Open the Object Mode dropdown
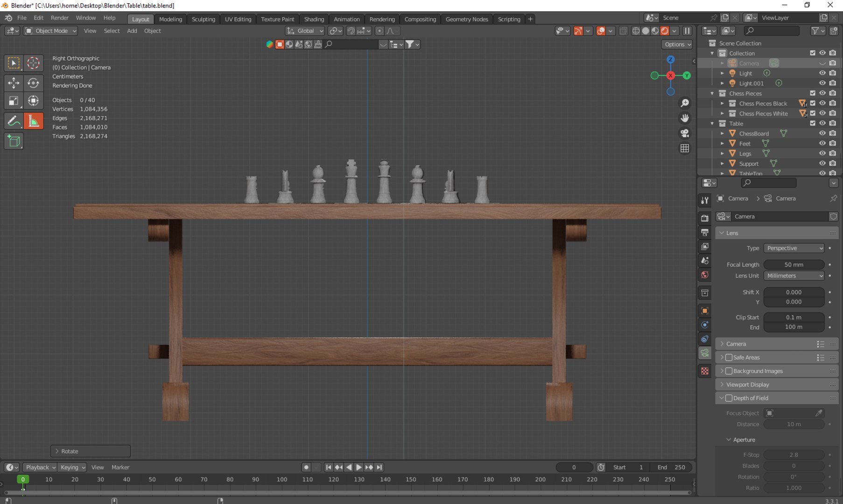This screenshot has height=504, width=843. tap(50, 31)
